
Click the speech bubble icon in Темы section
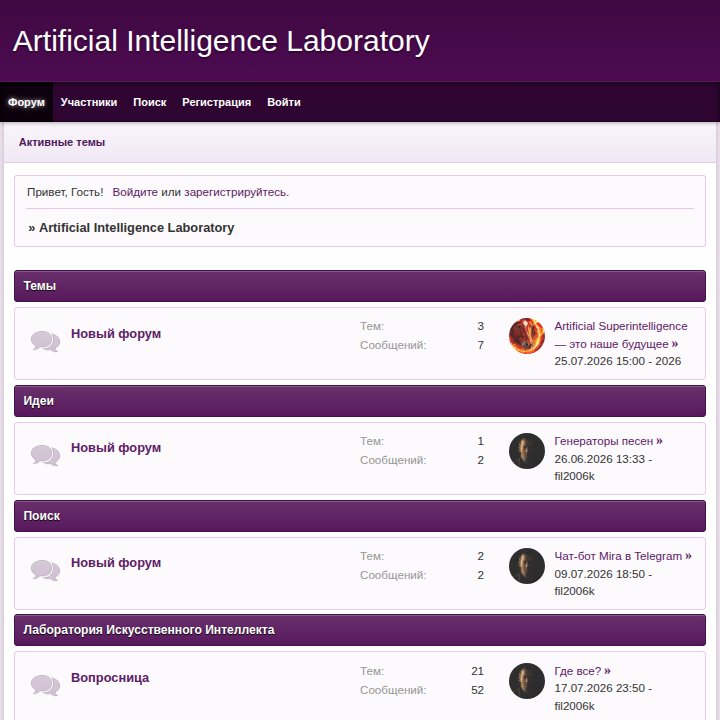pyautogui.click(x=45, y=341)
